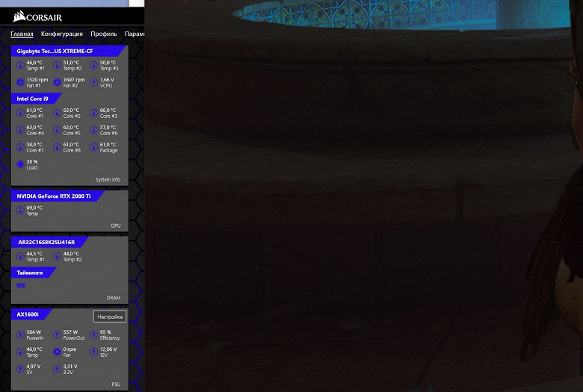The width and height of the screenshot is (583, 392).
Task: Click the Core #7 temperature icon
Action: (x=20, y=147)
